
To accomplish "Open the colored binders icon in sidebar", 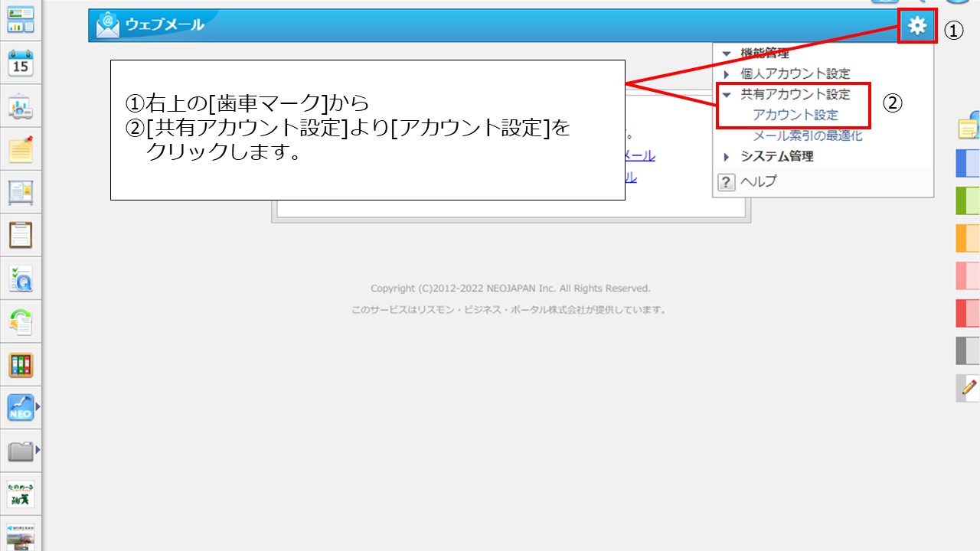I will click(x=21, y=365).
